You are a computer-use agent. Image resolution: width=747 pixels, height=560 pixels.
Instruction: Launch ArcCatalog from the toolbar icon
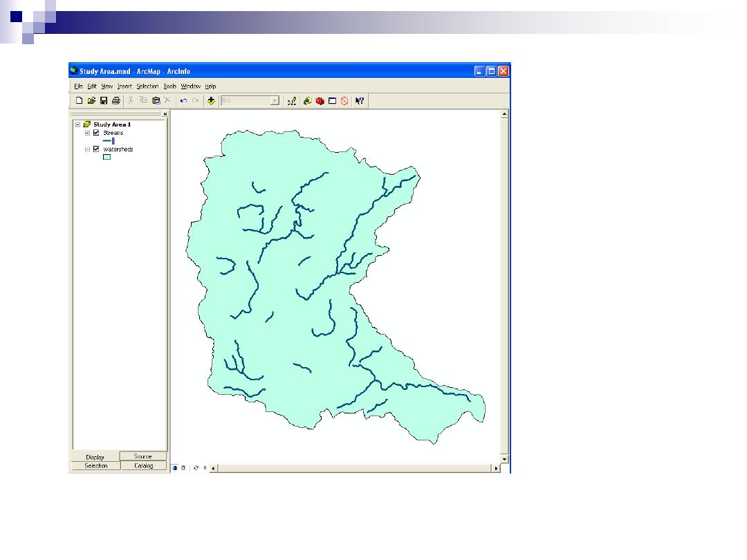[x=307, y=101]
